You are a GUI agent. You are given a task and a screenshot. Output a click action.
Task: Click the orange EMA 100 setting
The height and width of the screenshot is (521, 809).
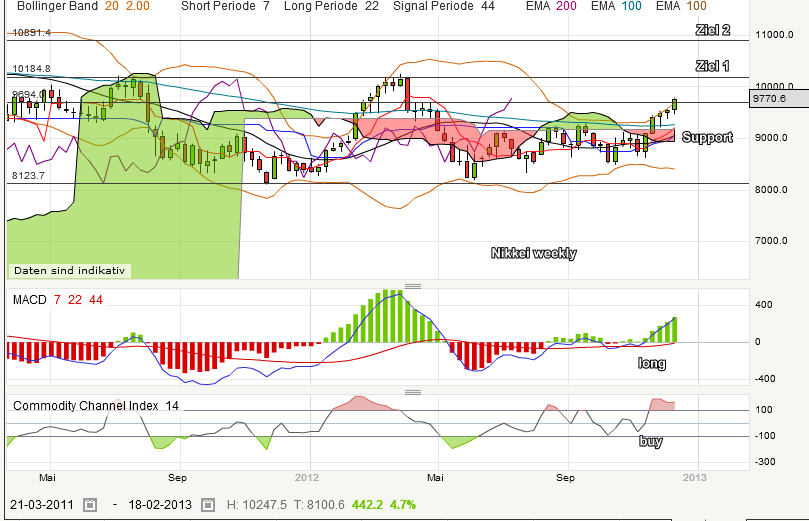(681, 6)
